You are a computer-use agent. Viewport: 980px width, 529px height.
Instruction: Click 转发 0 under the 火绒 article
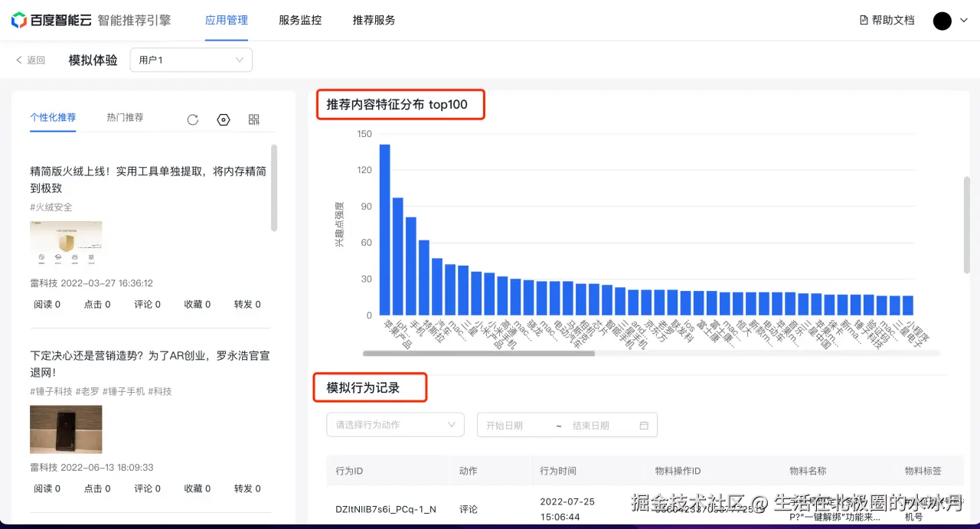[x=247, y=304]
